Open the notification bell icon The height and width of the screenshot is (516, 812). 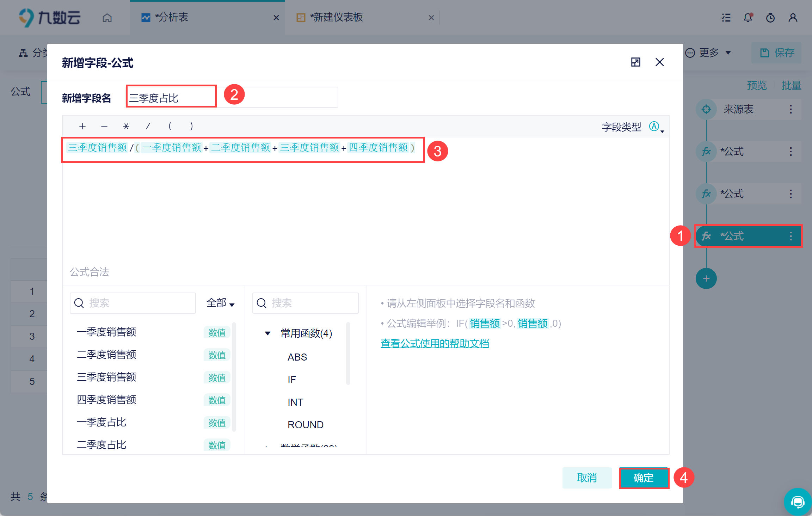[x=748, y=18]
